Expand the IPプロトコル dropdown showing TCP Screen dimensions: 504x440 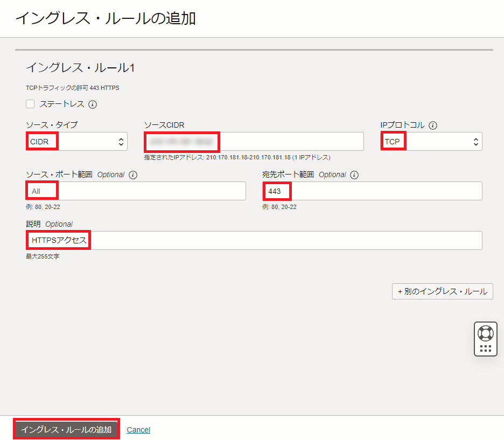tap(431, 142)
